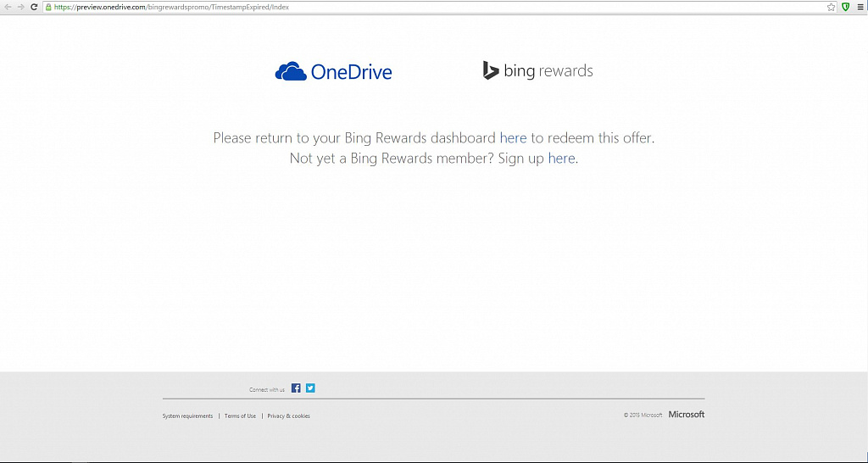This screenshot has width=868, height=463.
Task: Bookmark page with the star icon
Action: [831, 7]
